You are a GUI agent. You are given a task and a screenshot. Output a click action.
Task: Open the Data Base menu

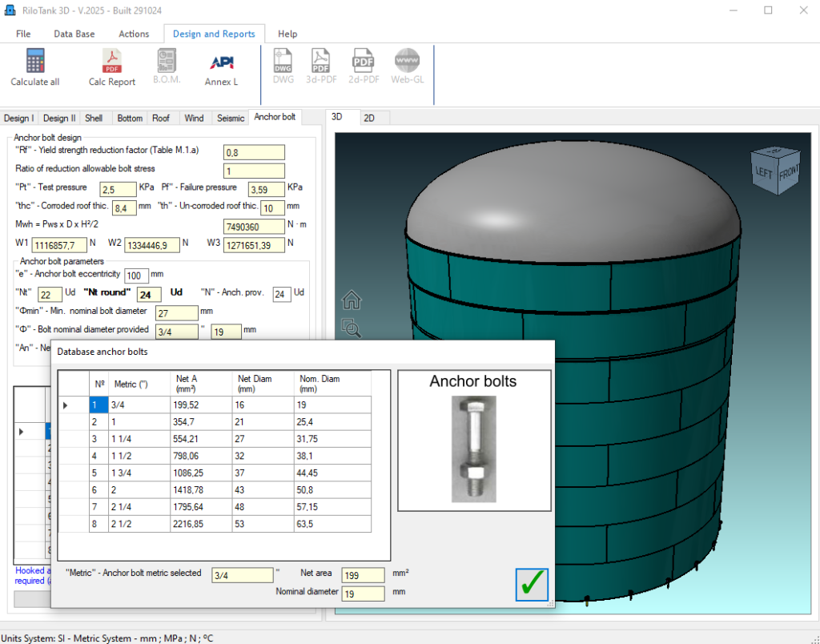[x=74, y=34]
